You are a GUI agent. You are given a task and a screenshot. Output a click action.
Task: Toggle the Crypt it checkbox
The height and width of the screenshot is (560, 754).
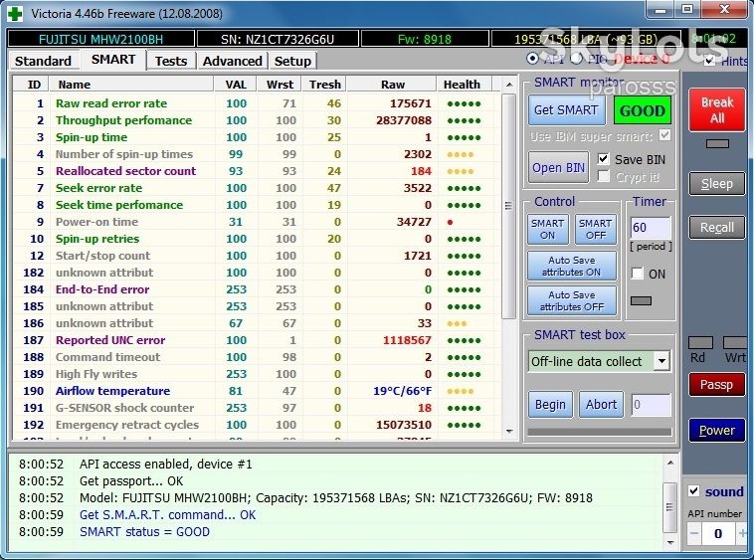(604, 176)
